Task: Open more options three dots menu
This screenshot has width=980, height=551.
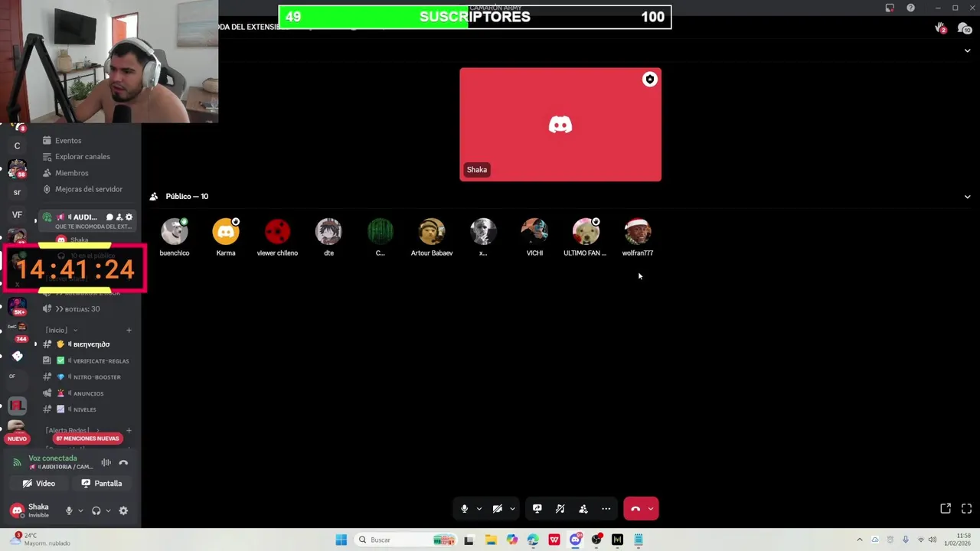Action: (606, 509)
